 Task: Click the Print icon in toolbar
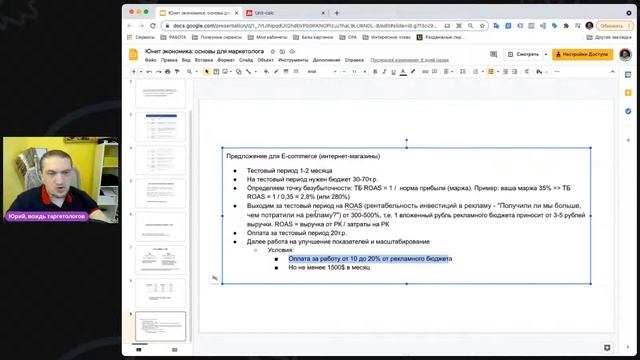tap(168, 72)
